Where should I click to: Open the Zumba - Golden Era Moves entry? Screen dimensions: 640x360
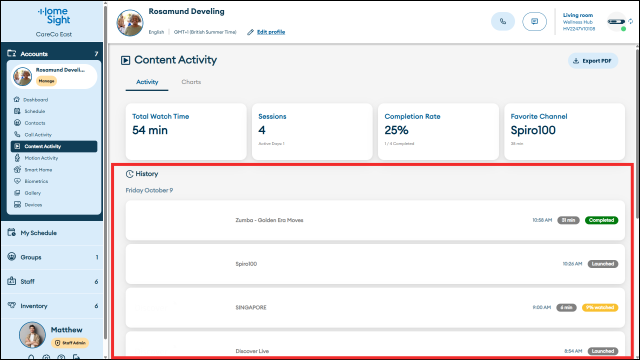point(375,220)
